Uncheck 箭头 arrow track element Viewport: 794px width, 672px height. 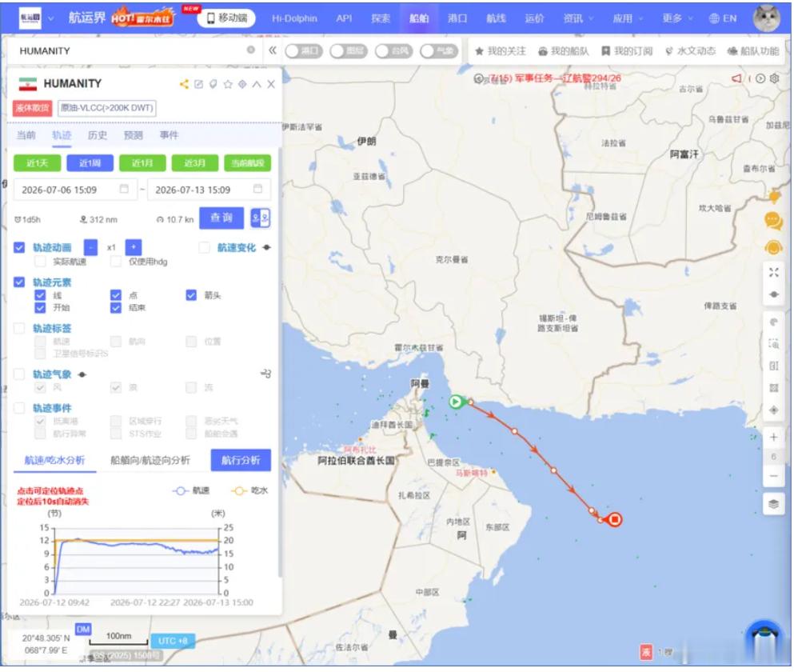tap(191, 295)
